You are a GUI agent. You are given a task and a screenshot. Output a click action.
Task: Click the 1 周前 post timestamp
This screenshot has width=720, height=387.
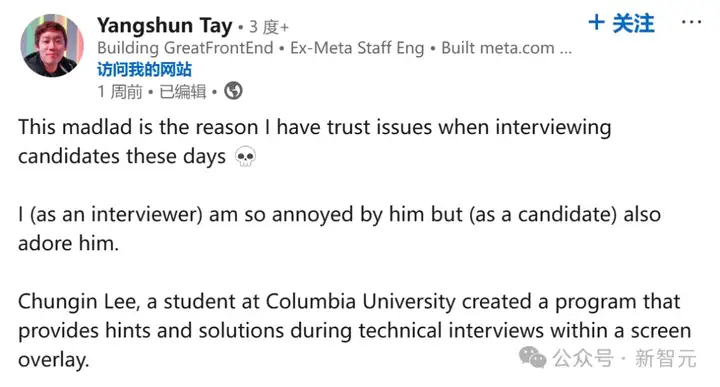pos(120,91)
